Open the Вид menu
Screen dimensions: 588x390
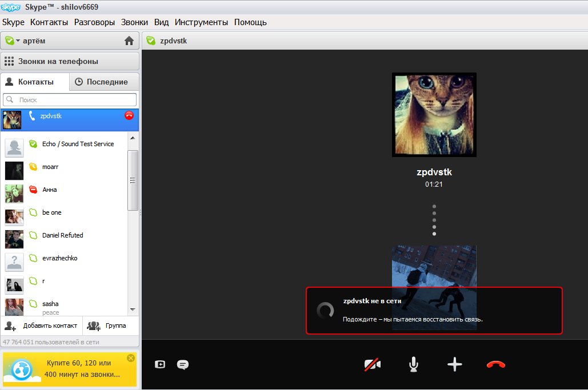tap(161, 22)
